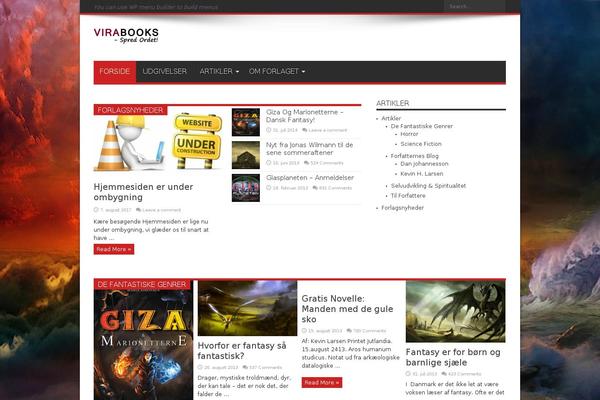Image resolution: width=600 pixels, height=400 pixels.
Task: Open Dan Johannesson sidebar link
Action: point(424,164)
